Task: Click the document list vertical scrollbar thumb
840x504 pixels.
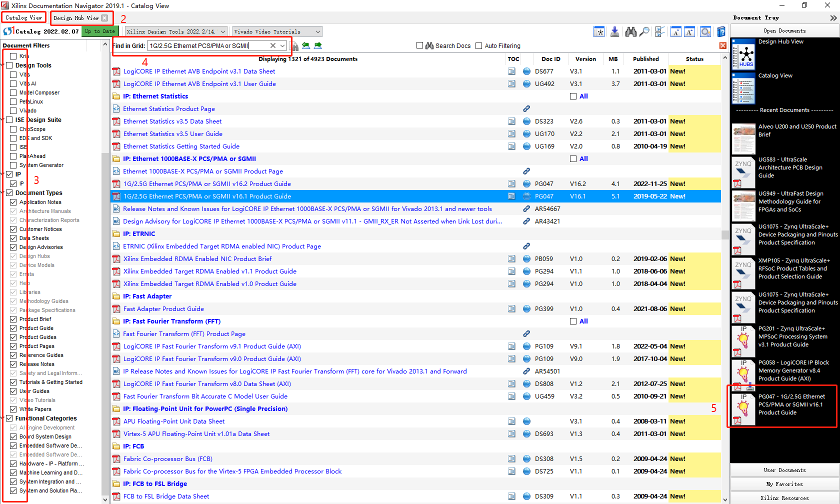Action: [725, 235]
